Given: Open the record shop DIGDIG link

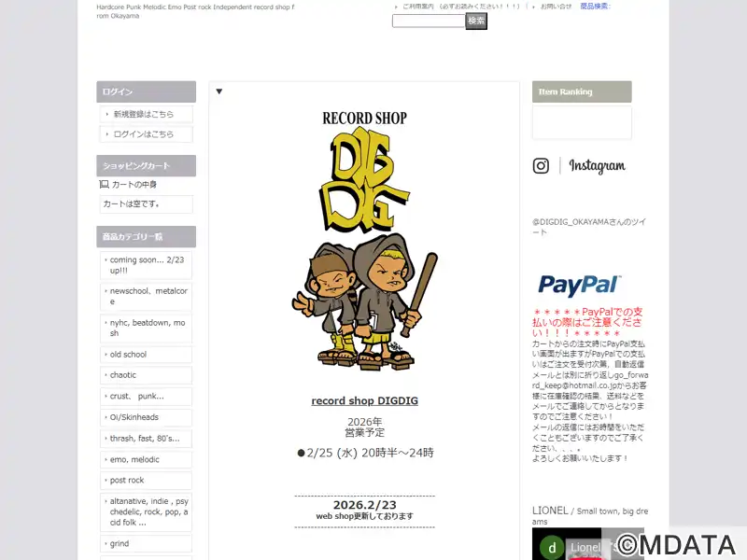Looking at the screenshot, I should click(x=364, y=401).
